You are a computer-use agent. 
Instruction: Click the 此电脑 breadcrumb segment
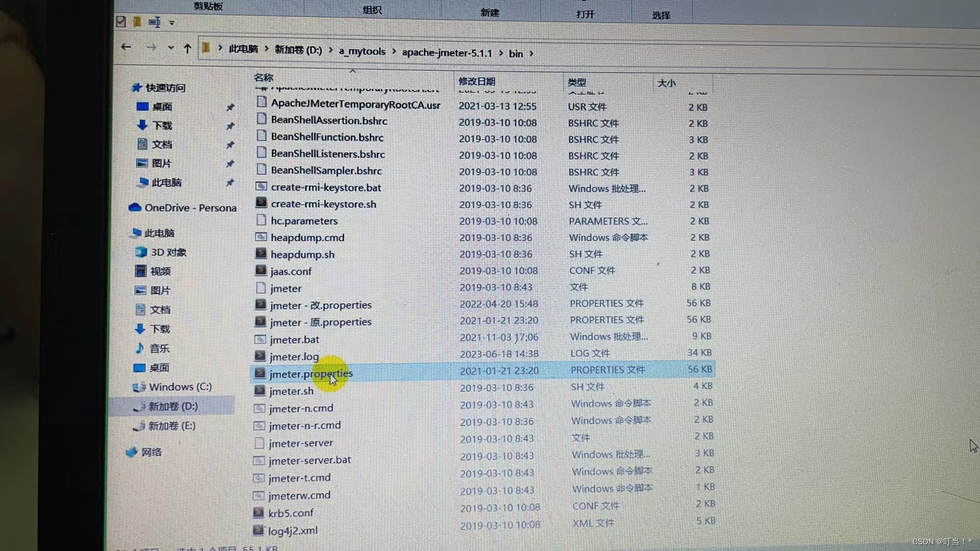tap(243, 49)
